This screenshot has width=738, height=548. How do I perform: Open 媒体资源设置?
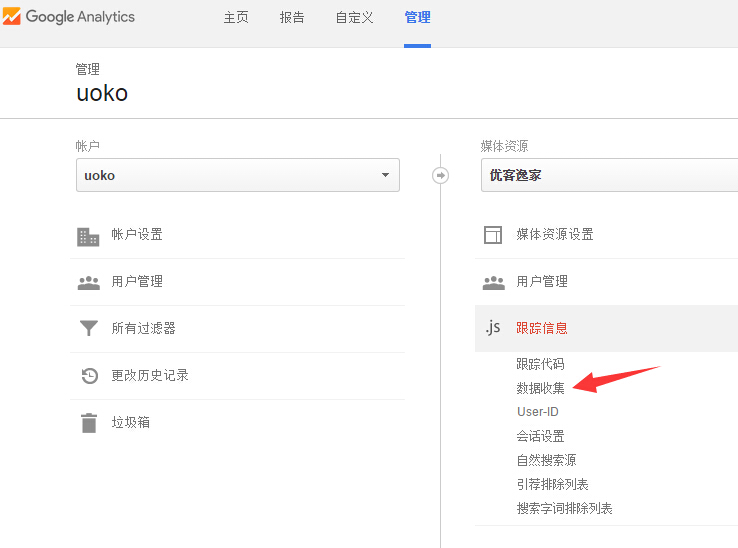[x=555, y=234]
